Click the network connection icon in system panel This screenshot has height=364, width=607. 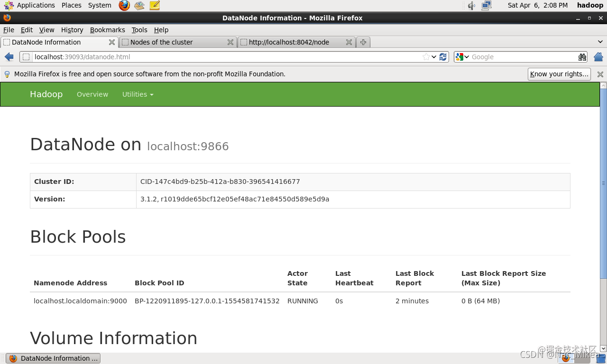point(487,6)
